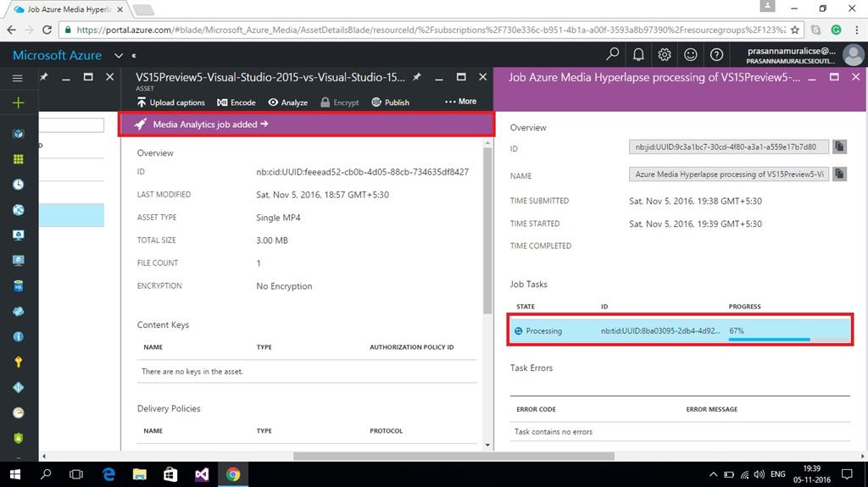The image size is (868, 487).
Task: Open Task View from taskbar
Action: 75,474
